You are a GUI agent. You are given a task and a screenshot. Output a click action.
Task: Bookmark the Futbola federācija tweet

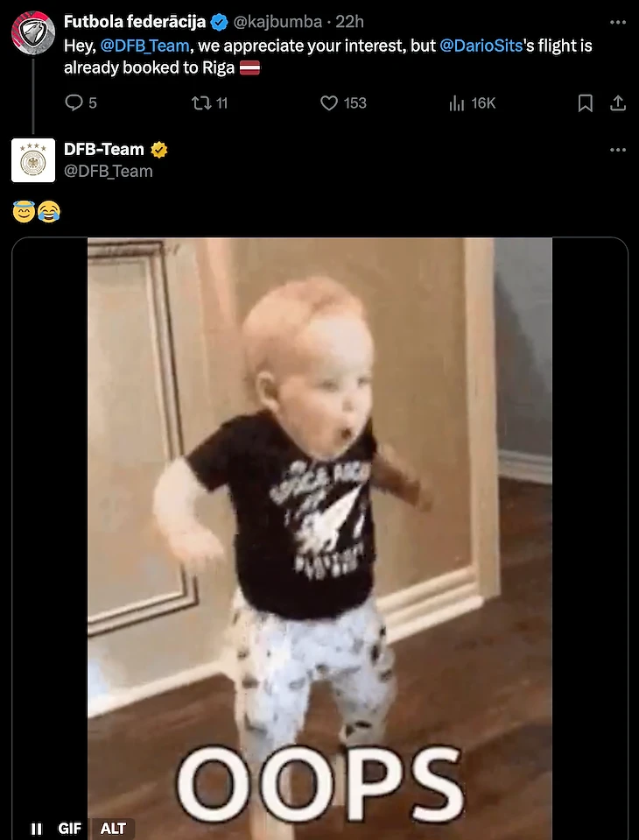pos(585,102)
